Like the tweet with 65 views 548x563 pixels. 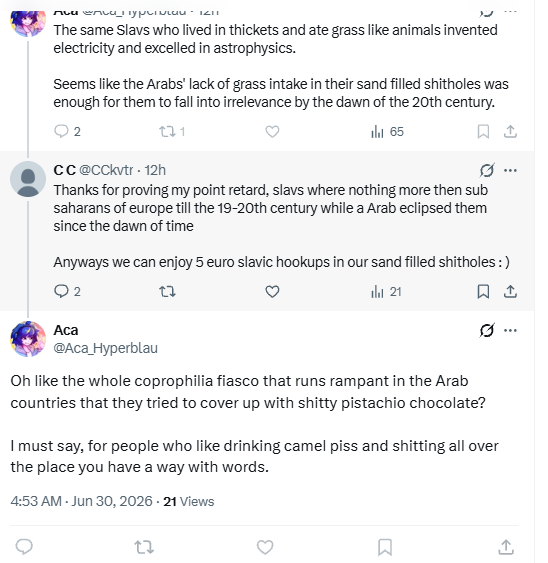(272, 131)
